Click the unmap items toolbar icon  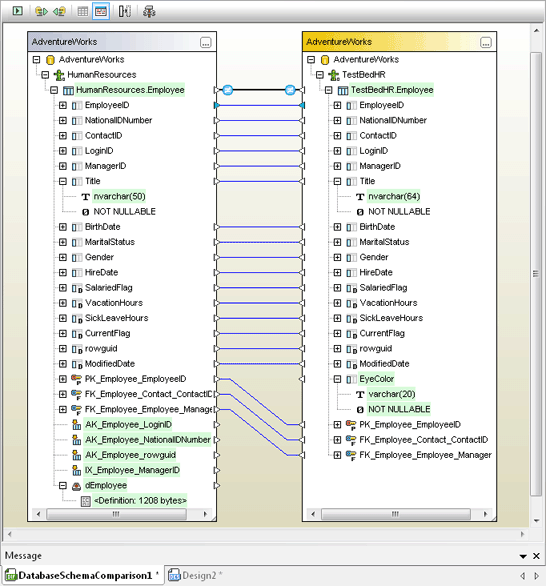coord(125,11)
